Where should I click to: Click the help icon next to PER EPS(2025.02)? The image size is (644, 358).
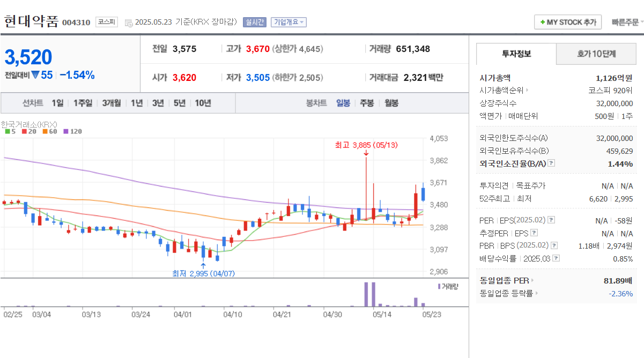[x=551, y=220]
